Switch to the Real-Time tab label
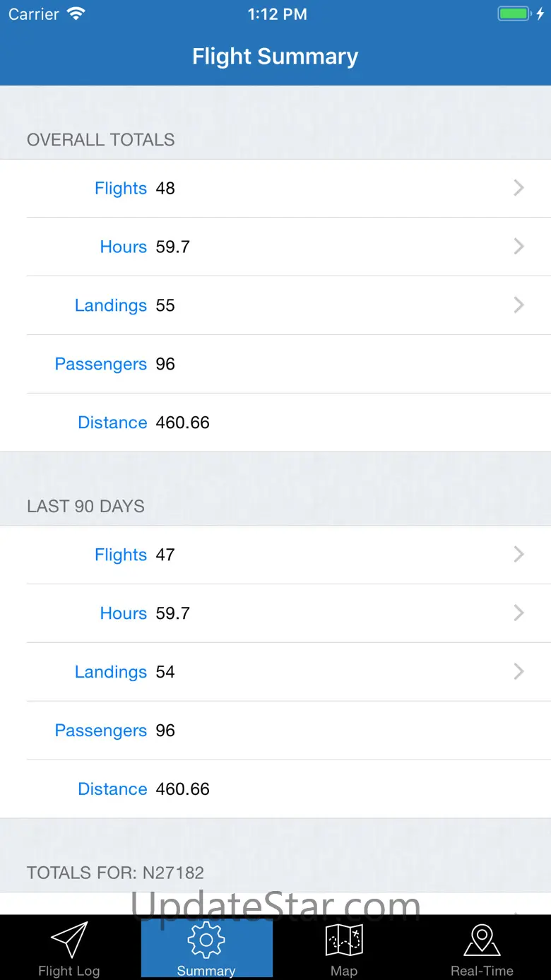The width and height of the screenshot is (551, 980). [482, 971]
